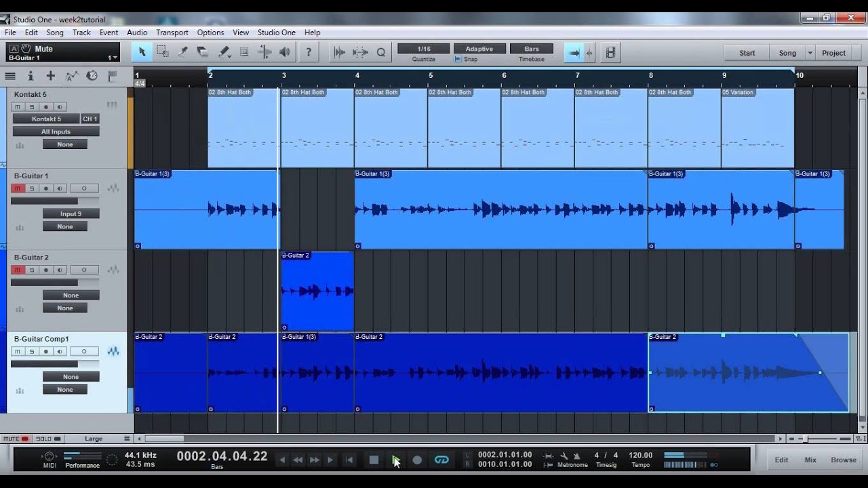The image size is (868, 488).
Task: Open the track list icon
Action: coord(10,76)
